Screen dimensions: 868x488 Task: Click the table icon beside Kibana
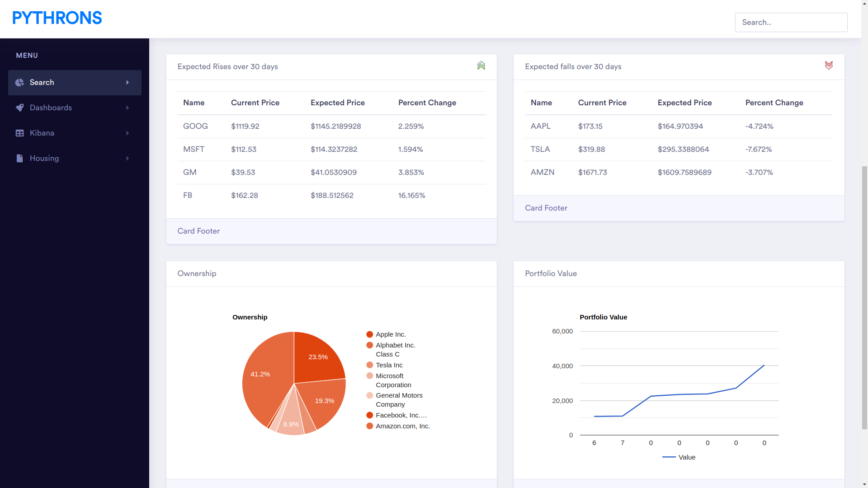(x=19, y=133)
